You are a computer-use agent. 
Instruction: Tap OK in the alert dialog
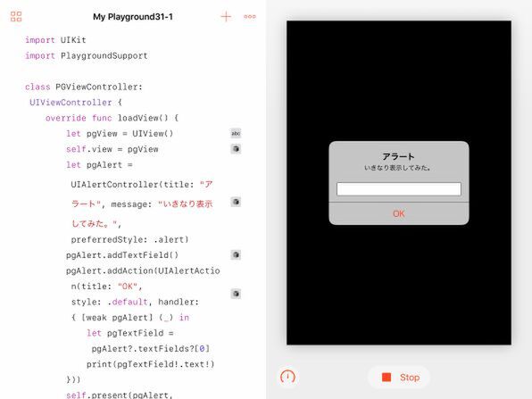pos(399,213)
